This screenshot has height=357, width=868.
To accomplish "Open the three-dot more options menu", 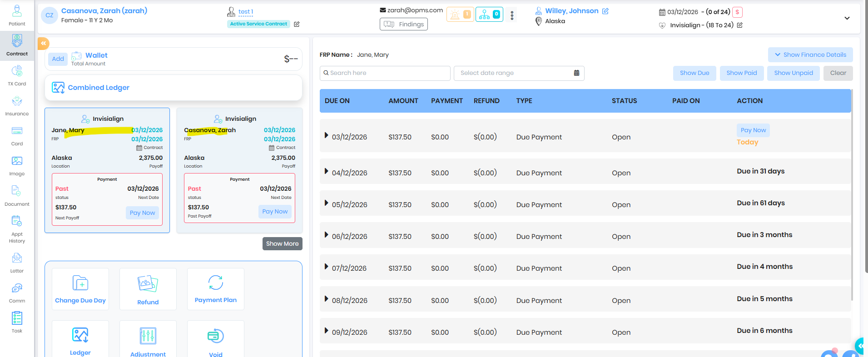I will (x=512, y=15).
